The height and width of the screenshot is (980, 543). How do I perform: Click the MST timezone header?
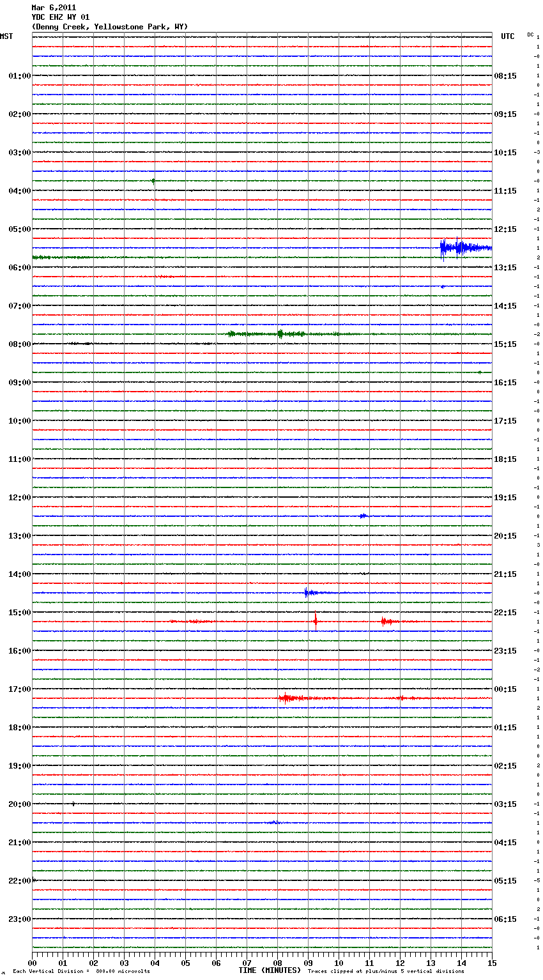click(x=6, y=36)
